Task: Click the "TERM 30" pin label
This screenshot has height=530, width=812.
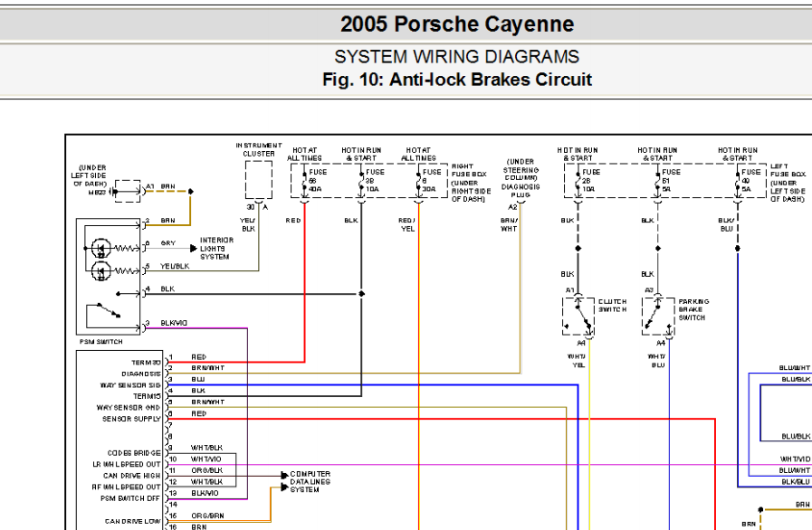Action: click(146, 363)
